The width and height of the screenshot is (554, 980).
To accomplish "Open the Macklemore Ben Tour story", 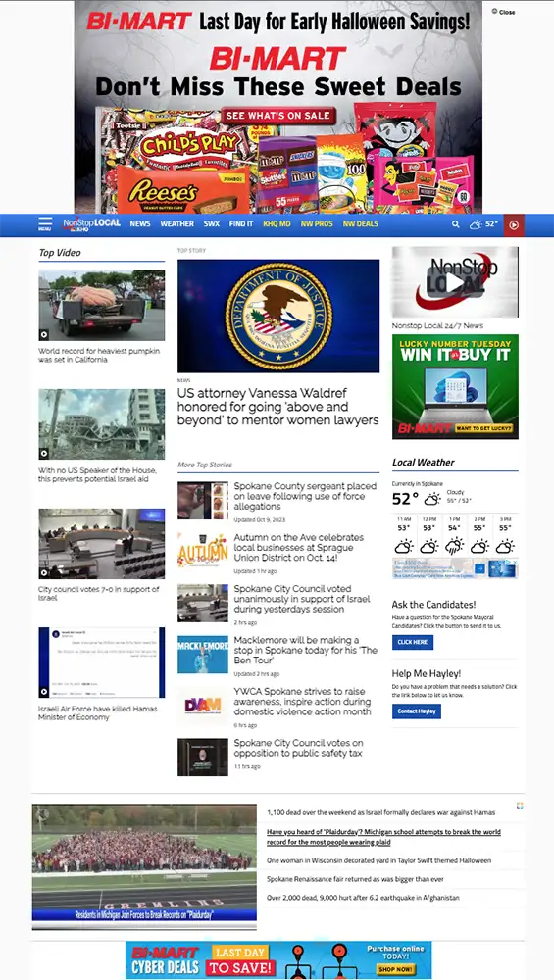I will click(306, 651).
